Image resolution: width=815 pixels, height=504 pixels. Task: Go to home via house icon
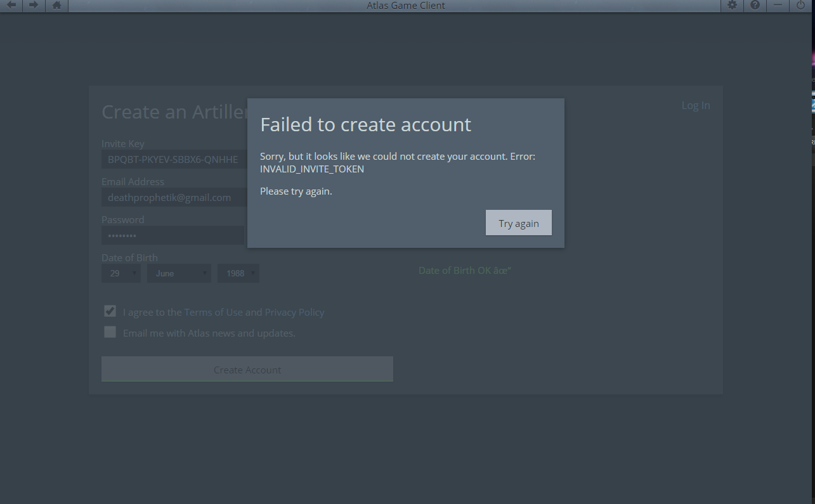(56, 5)
